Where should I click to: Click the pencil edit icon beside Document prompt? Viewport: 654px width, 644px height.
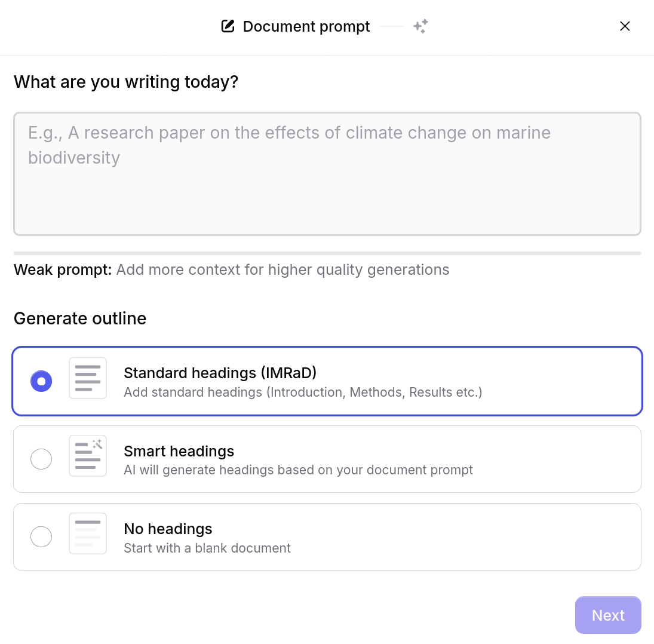click(x=227, y=26)
